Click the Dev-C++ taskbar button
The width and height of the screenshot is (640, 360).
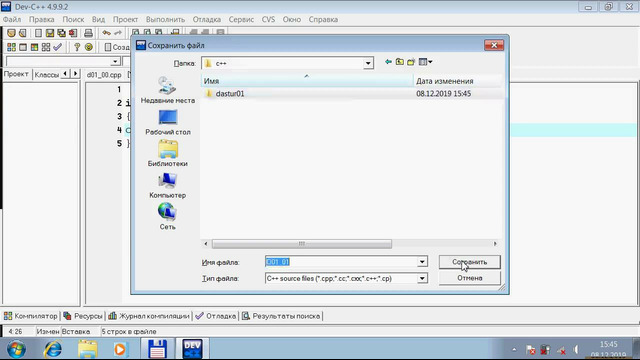(x=192, y=349)
